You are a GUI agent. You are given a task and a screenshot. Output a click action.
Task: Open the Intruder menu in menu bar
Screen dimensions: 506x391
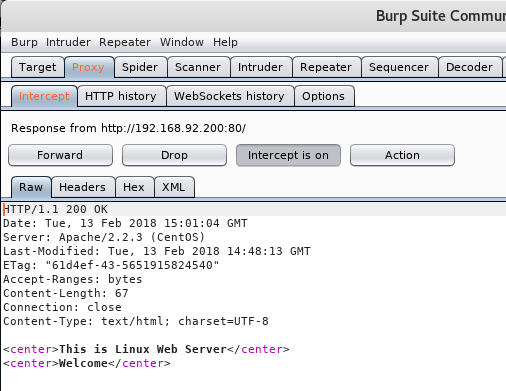coord(68,42)
